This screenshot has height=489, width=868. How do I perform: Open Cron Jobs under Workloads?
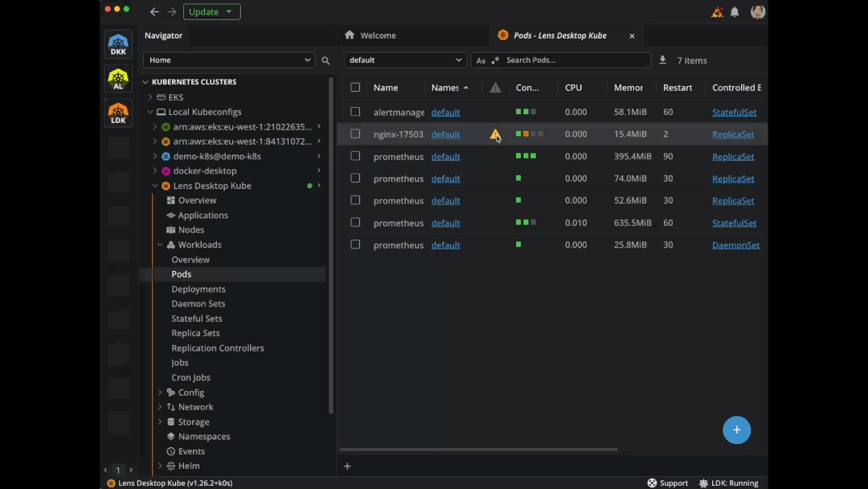pos(190,378)
